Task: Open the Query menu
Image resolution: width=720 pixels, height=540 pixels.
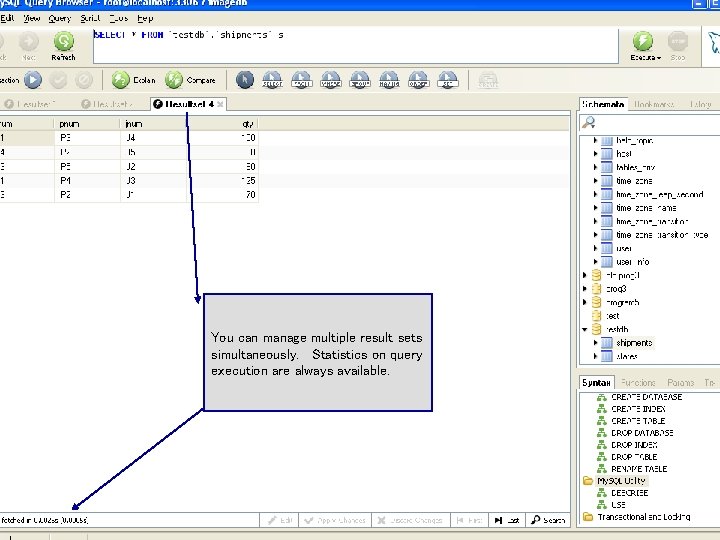Action: (60, 18)
